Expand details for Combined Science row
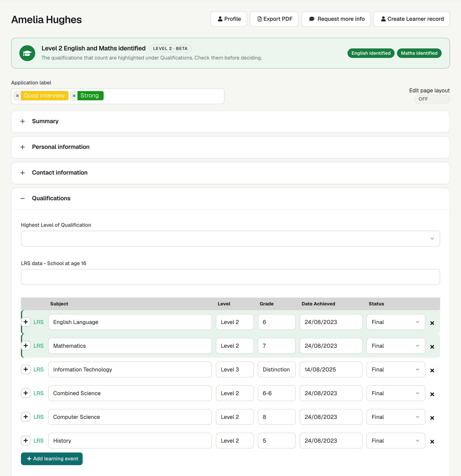This screenshot has width=461, height=476. point(26,393)
